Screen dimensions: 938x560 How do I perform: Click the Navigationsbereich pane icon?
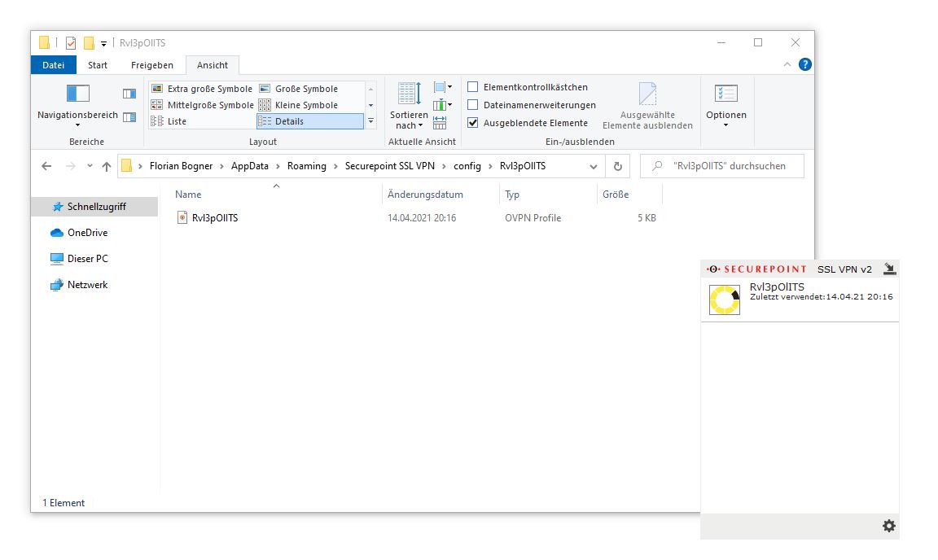tap(77, 94)
